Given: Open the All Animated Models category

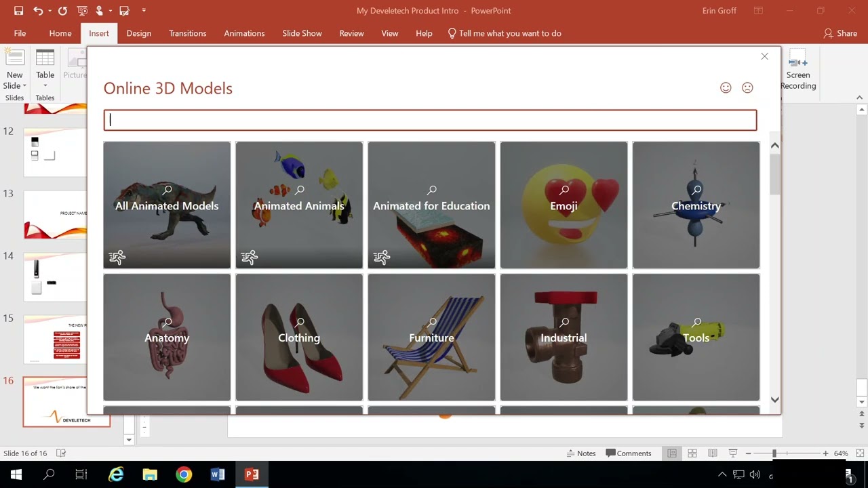Looking at the screenshot, I should (x=167, y=205).
